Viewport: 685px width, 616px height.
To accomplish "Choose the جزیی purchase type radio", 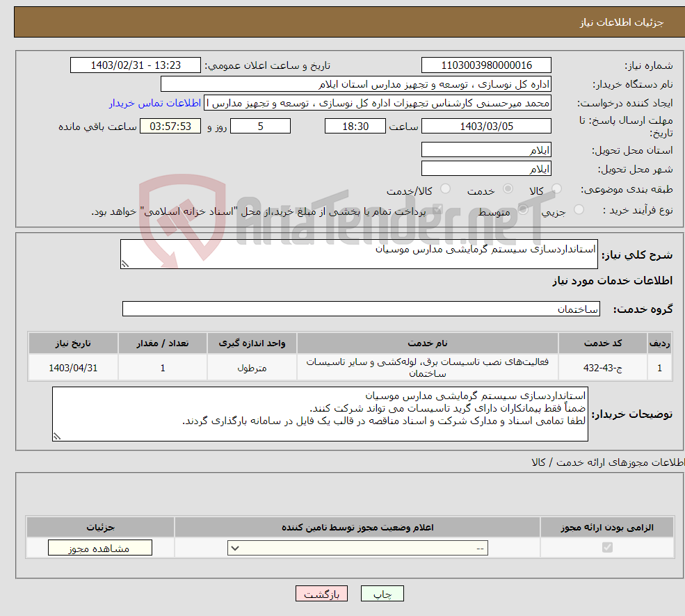I will 579,210.
